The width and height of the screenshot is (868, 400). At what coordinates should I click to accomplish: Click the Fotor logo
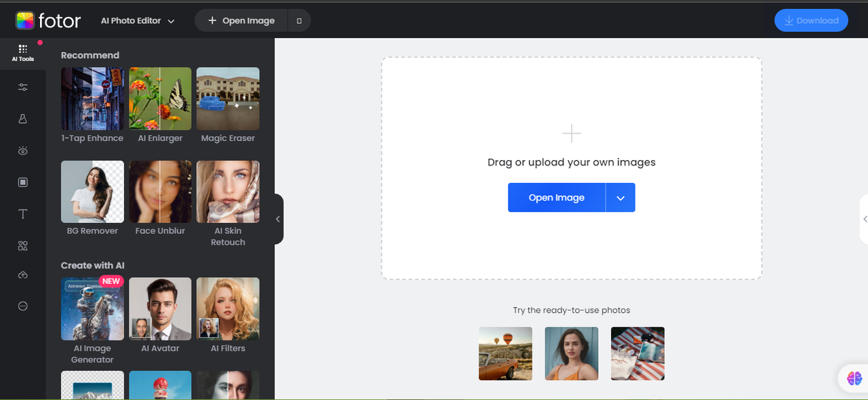(48, 20)
